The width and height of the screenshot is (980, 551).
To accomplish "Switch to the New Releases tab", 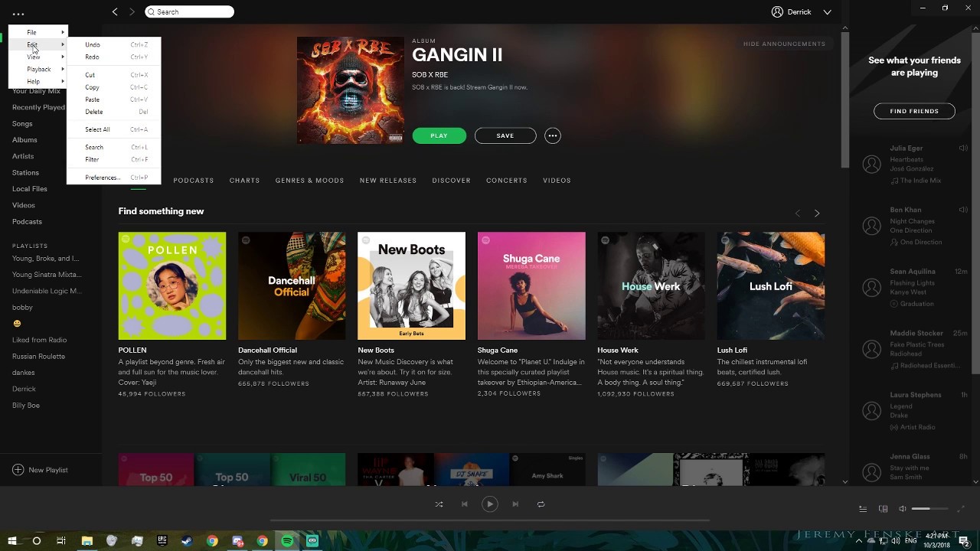I will (x=388, y=181).
